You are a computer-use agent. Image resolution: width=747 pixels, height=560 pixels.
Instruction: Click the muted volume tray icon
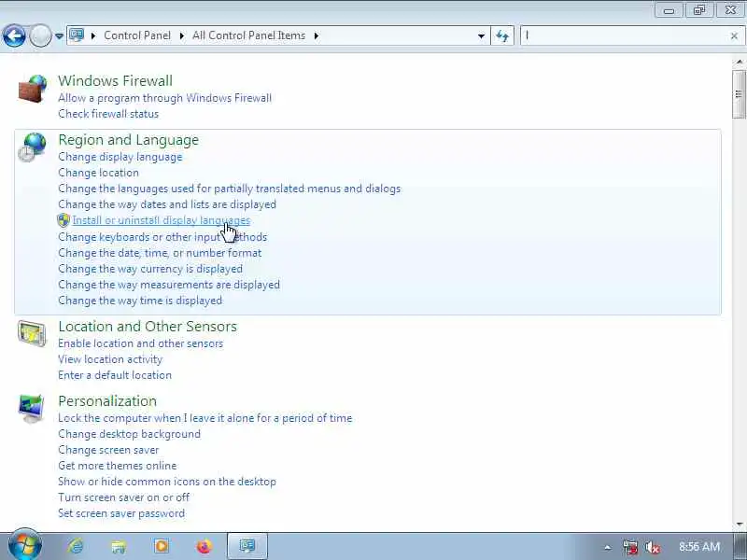[652, 547]
